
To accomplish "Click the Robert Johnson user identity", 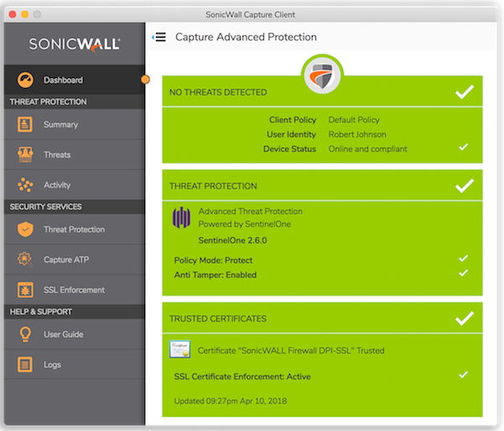I will [357, 134].
